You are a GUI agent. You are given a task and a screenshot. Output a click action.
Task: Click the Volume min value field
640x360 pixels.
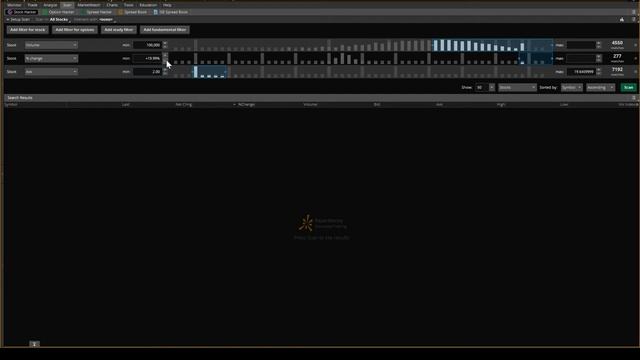(147, 45)
